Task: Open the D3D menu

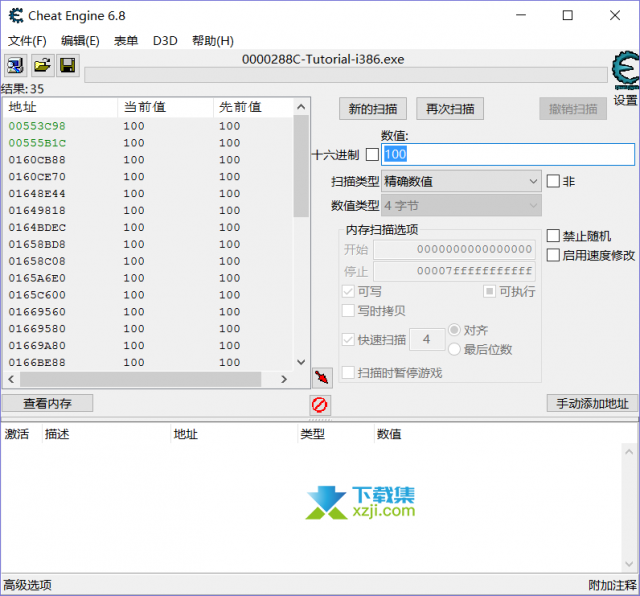Action: click(165, 41)
